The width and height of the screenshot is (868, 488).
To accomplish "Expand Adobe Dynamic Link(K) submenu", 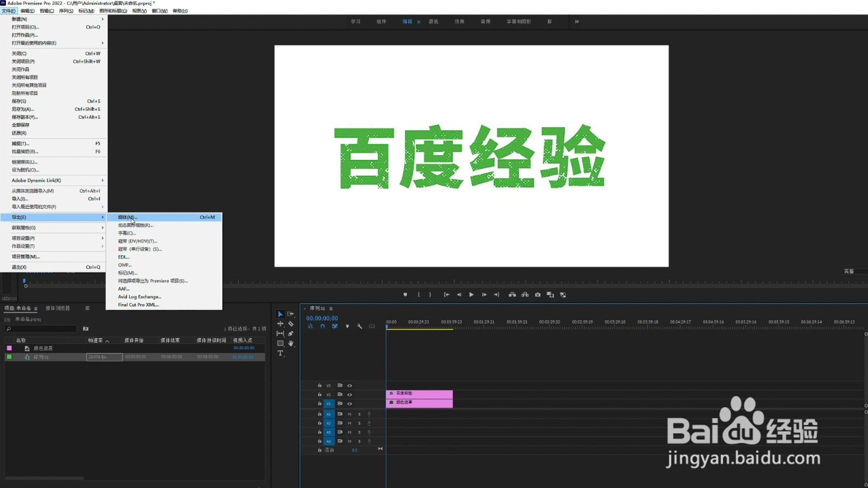I will point(54,180).
